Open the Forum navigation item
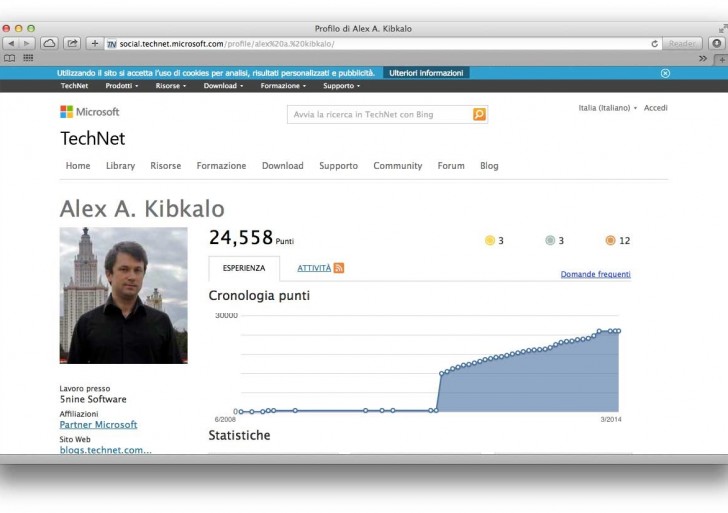Image resolution: width=728 pixels, height=513 pixels. 451,166
